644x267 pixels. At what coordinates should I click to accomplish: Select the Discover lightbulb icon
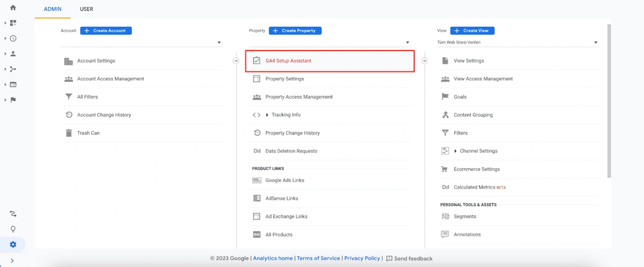click(x=13, y=229)
